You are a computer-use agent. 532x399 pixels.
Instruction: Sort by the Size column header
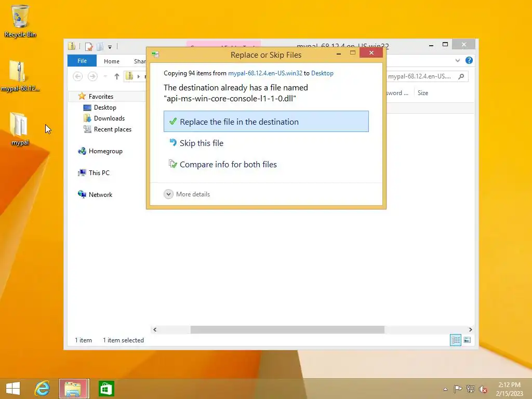click(423, 93)
